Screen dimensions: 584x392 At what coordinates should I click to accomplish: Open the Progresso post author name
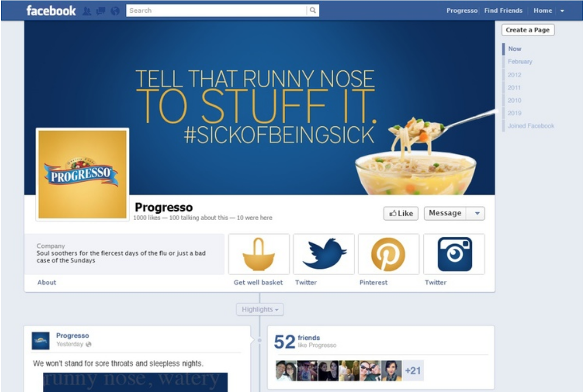[x=73, y=336]
